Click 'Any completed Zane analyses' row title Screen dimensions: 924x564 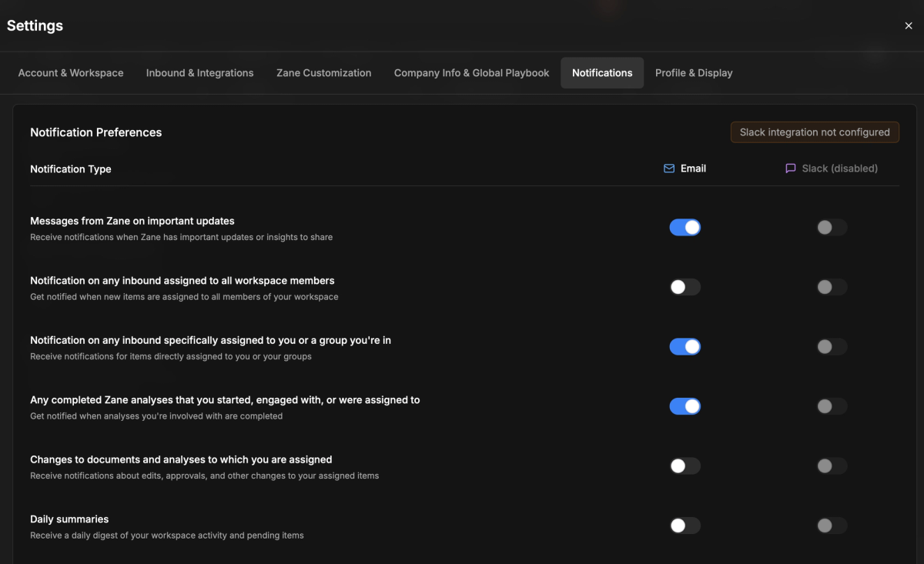tap(225, 400)
